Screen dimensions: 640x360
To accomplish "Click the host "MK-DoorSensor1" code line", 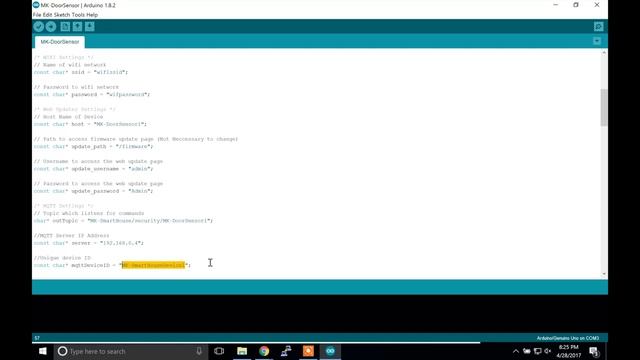I will (90, 124).
